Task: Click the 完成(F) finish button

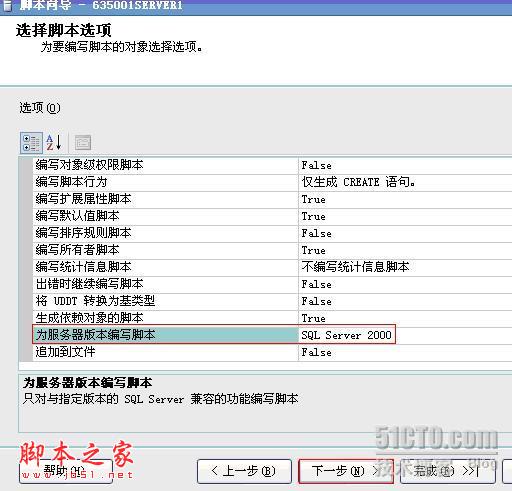Action: point(448,471)
